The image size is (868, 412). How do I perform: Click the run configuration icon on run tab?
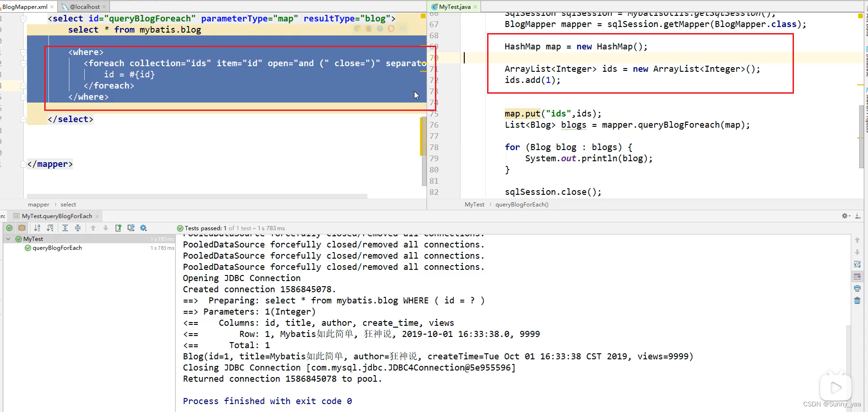click(16, 216)
